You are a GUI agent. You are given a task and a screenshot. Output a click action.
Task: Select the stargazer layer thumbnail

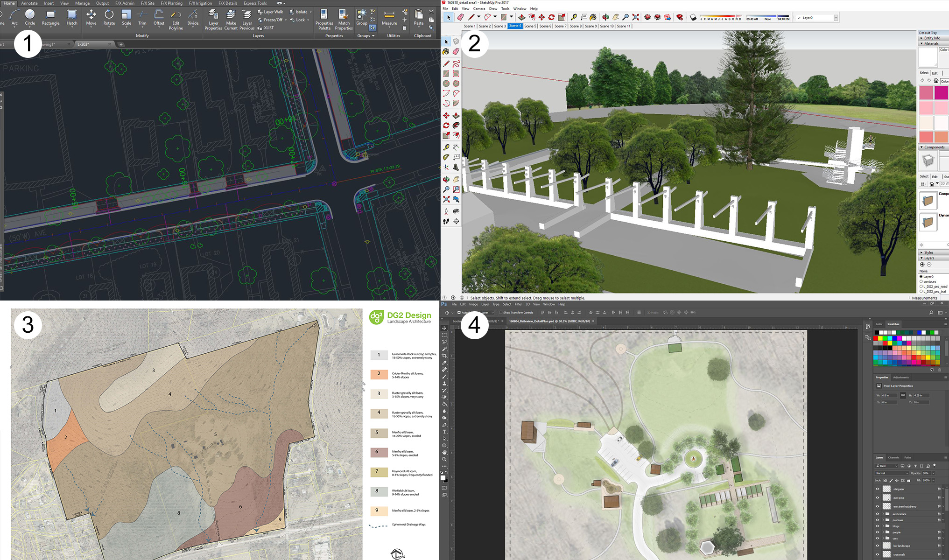pos(886,489)
